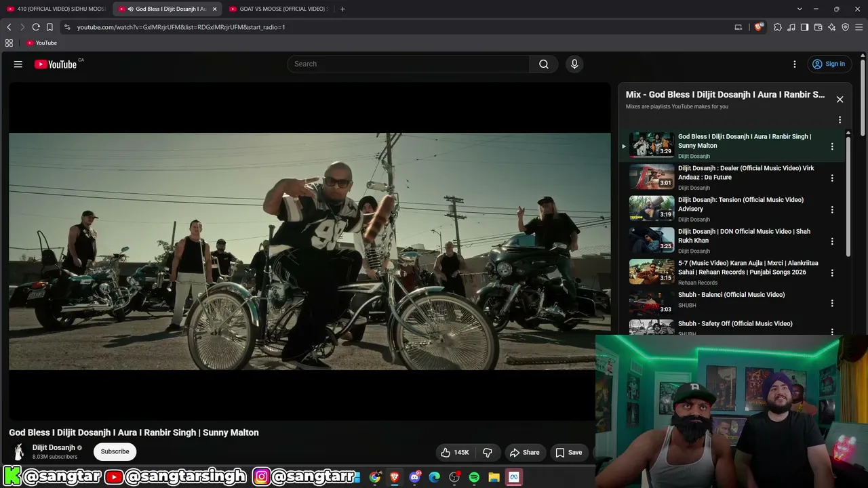Open the YouTube guide hamburger menu
Screen dimensions: 868x488
pos(18,64)
